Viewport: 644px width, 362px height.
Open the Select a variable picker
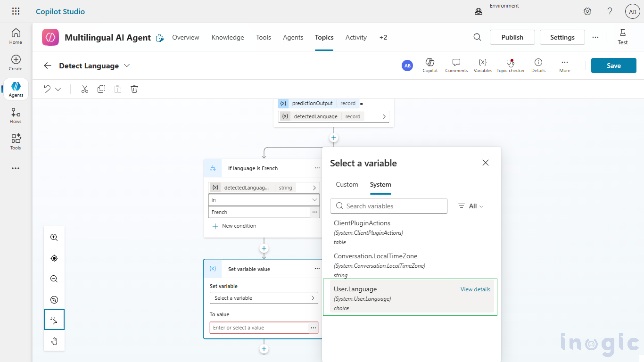(x=264, y=298)
